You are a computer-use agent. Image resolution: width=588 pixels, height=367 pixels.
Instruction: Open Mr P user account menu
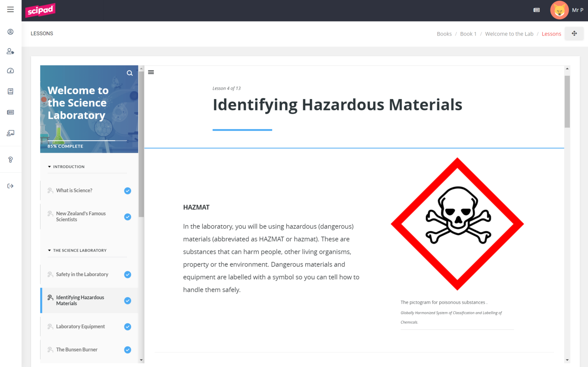tap(567, 10)
